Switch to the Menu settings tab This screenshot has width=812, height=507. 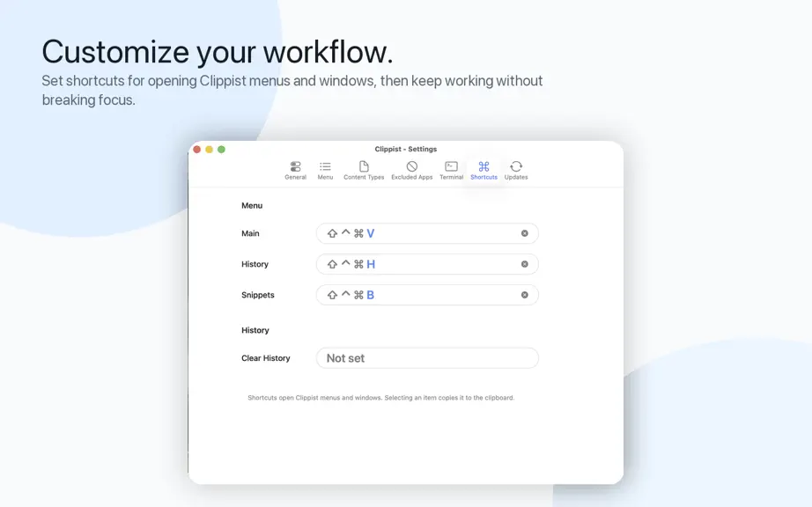(x=325, y=170)
